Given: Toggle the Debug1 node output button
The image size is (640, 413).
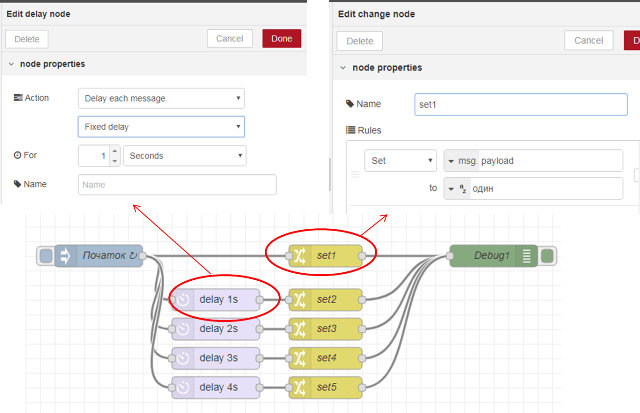Looking at the screenshot, I should pos(547,256).
